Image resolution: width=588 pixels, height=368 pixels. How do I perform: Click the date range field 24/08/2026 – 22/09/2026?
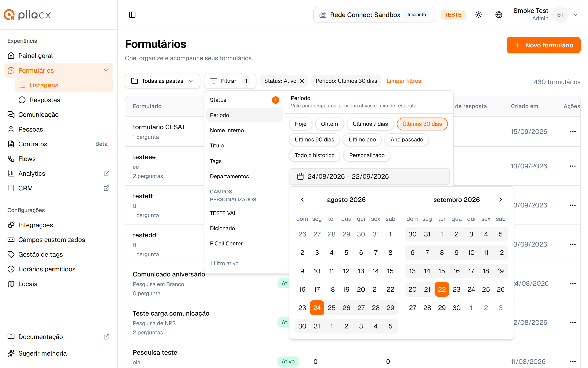point(369,176)
